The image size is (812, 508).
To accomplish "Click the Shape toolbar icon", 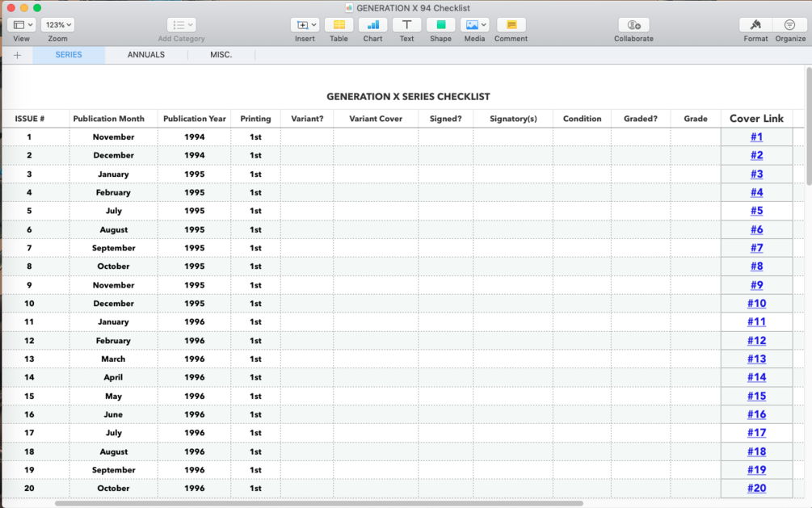I will pos(440,25).
